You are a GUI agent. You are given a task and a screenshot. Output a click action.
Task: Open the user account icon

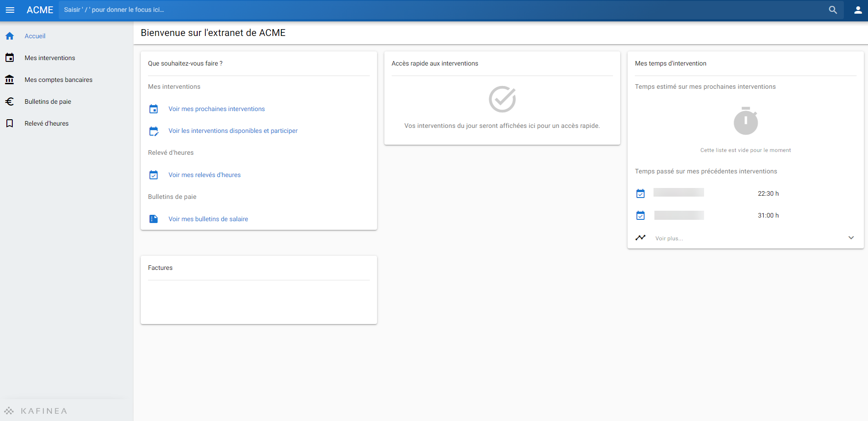(858, 10)
